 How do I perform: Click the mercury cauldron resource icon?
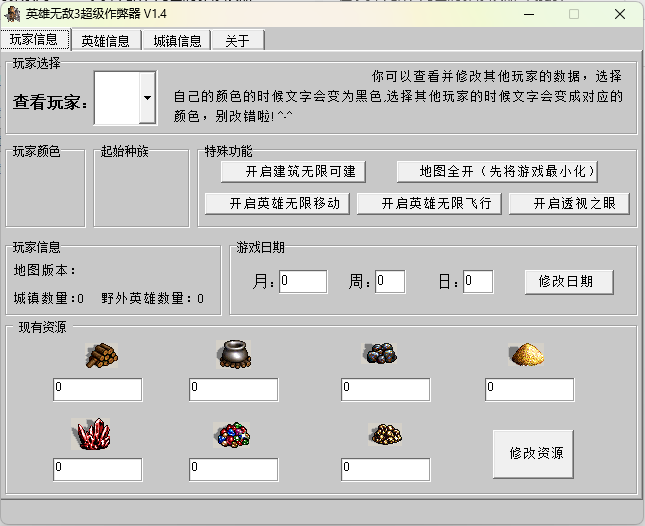233,354
